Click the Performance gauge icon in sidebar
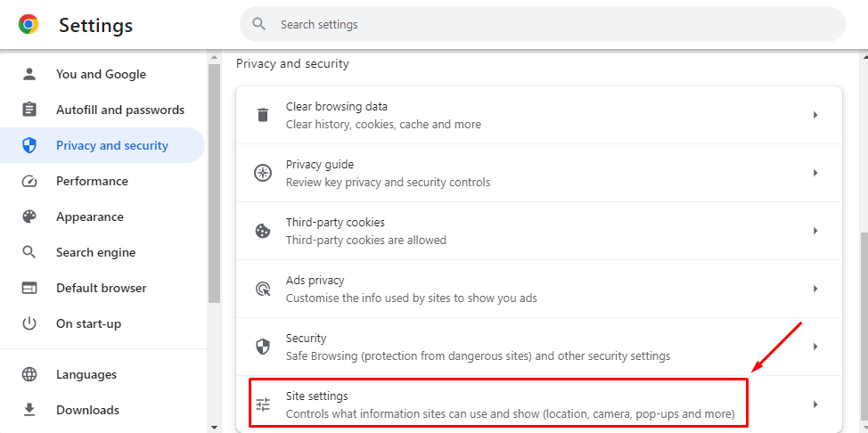 coord(29,181)
